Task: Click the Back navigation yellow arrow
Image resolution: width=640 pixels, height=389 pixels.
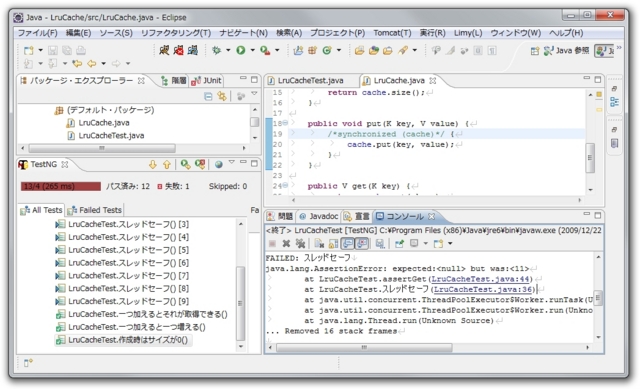Action: (92, 63)
